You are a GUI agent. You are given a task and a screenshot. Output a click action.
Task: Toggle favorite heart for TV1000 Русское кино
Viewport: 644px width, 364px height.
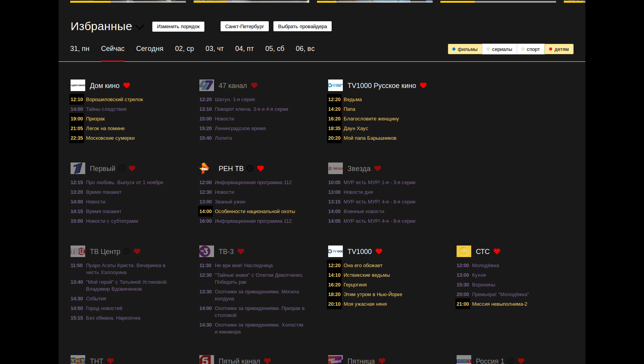[x=423, y=85]
